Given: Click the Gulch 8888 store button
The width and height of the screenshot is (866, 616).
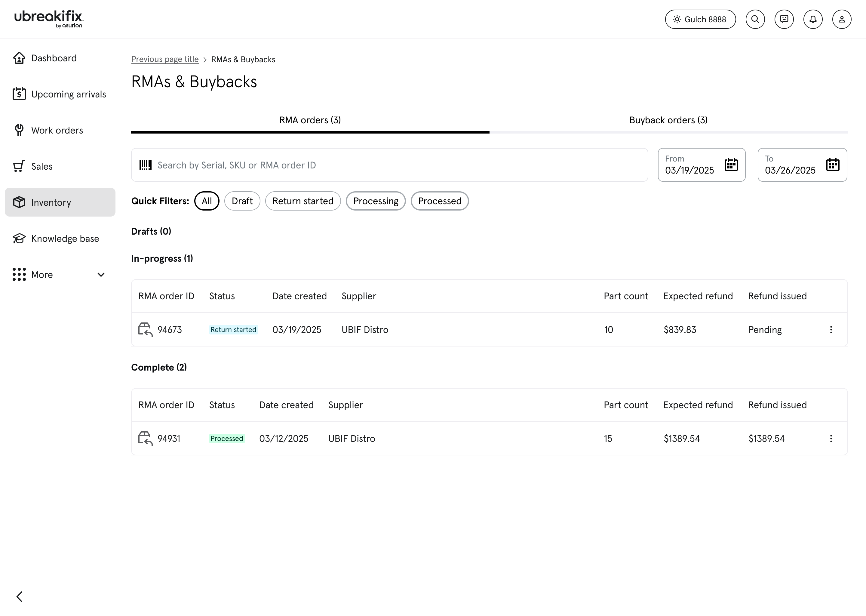Looking at the screenshot, I should coord(700,19).
